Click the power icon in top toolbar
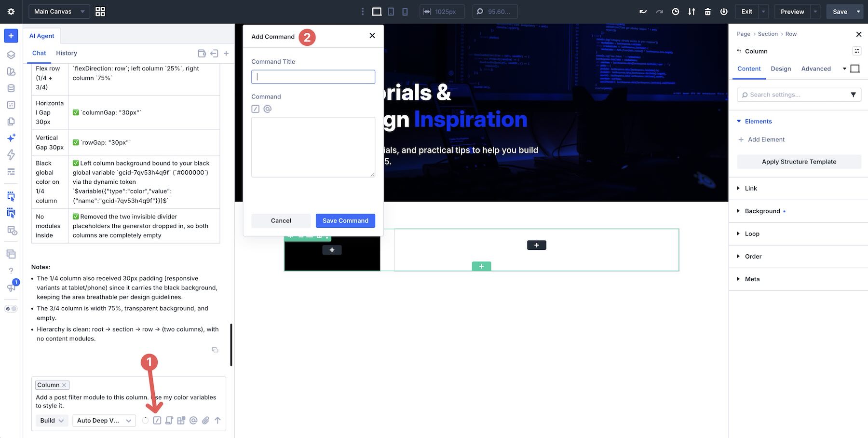This screenshot has width=868, height=438. point(724,12)
